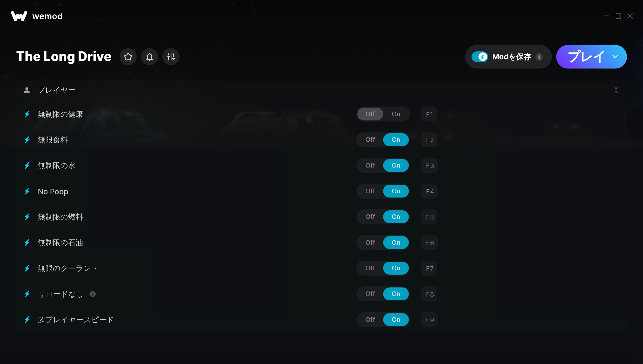Edit the F9 hotkey for 超プレイヤースピード

click(x=429, y=320)
